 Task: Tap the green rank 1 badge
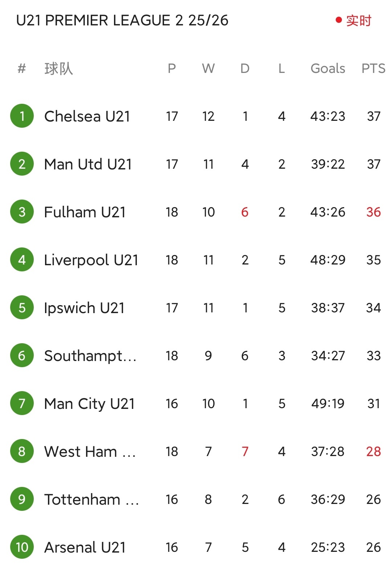[x=22, y=116]
